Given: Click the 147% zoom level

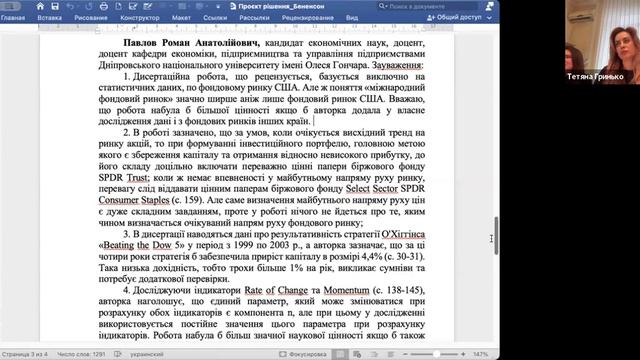Looking at the screenshot, I should (480, 354).
